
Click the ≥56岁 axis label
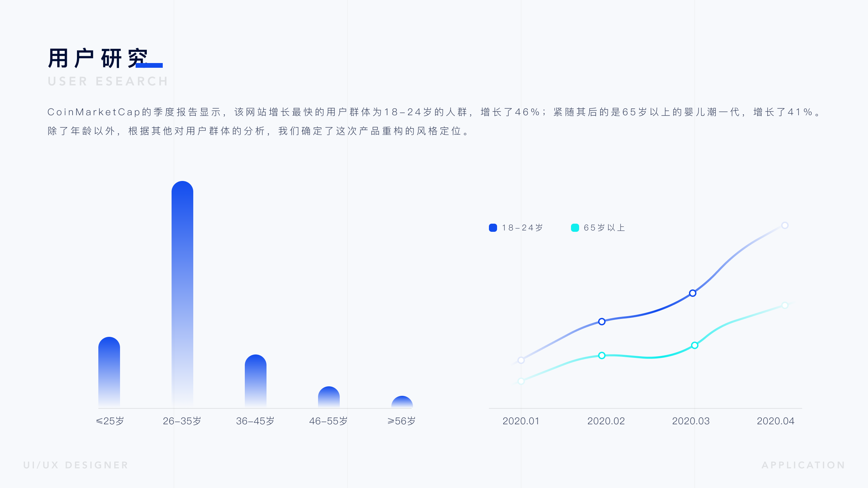[401, 421]
